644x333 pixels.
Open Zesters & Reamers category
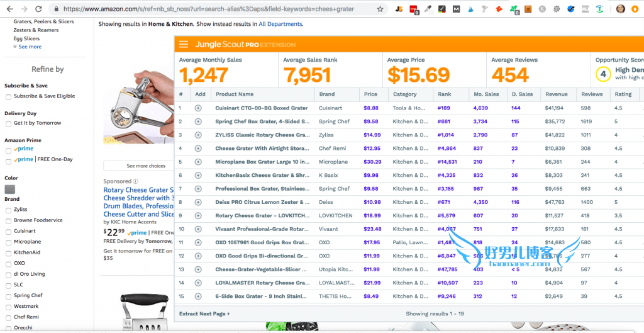coord(36,30)
